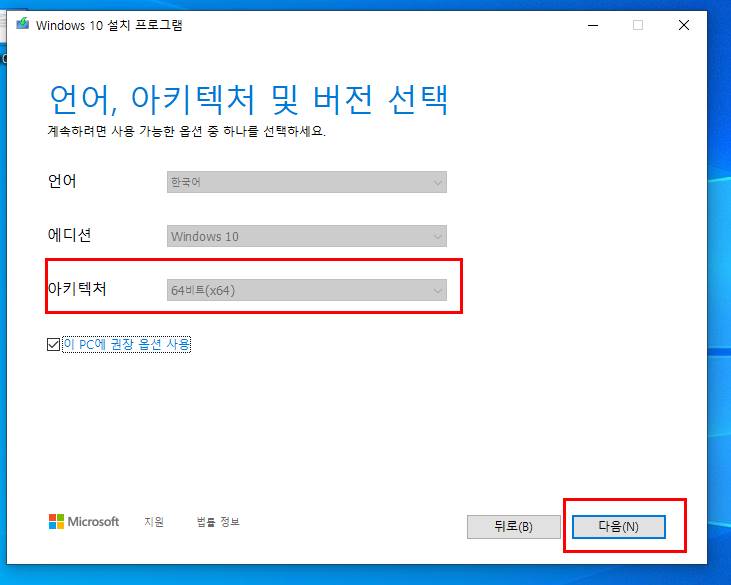Click the '언어' label
Viewport: 731px width, 585px height.
[x=62, y=181]
